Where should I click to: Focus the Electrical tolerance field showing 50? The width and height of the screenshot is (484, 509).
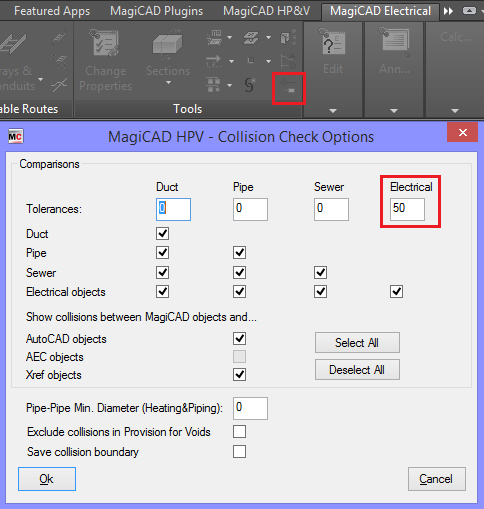(x=407, y=209)
